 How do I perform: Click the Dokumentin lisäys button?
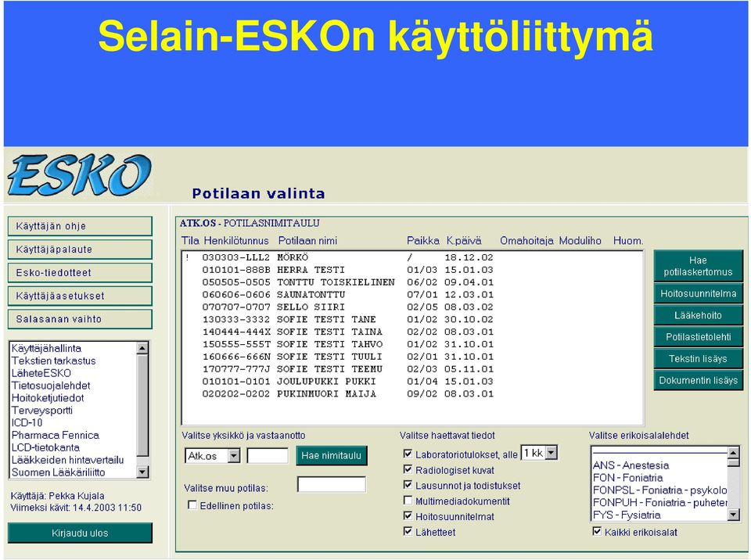coord(698,380)
